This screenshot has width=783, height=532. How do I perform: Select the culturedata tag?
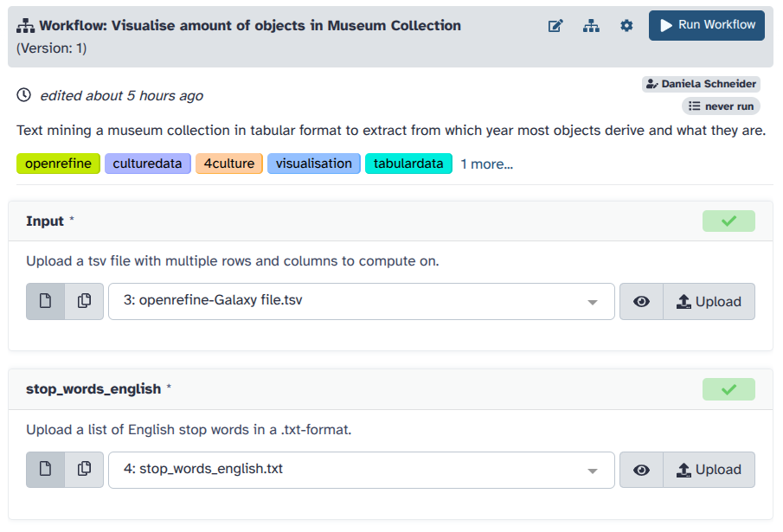point(148,163)
